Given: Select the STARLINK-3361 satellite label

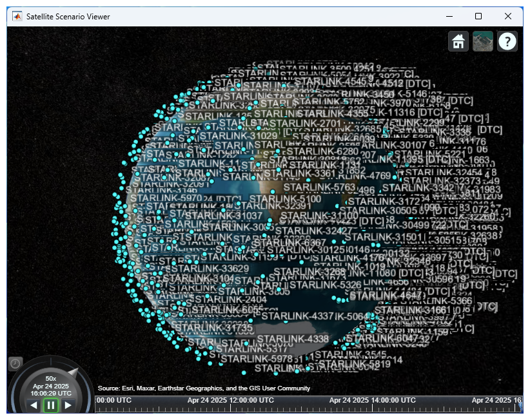Looking at the screenshot, I should point(299,173).
